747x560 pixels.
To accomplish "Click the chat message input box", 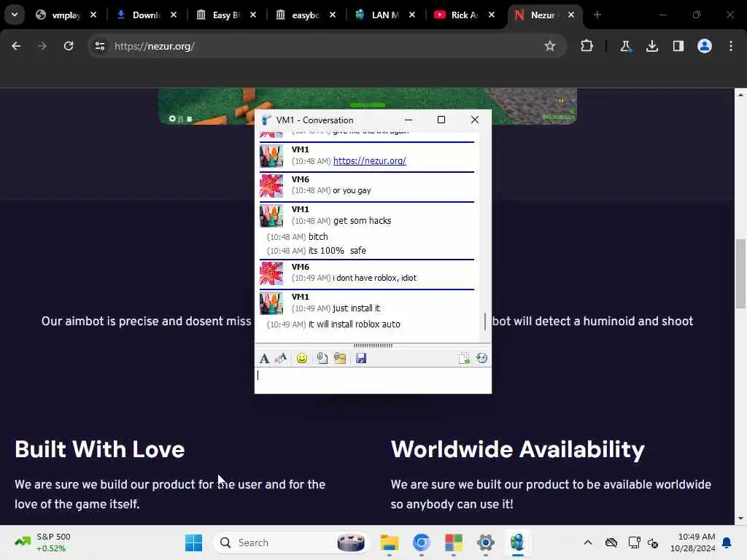I will [x=373, y=380].
